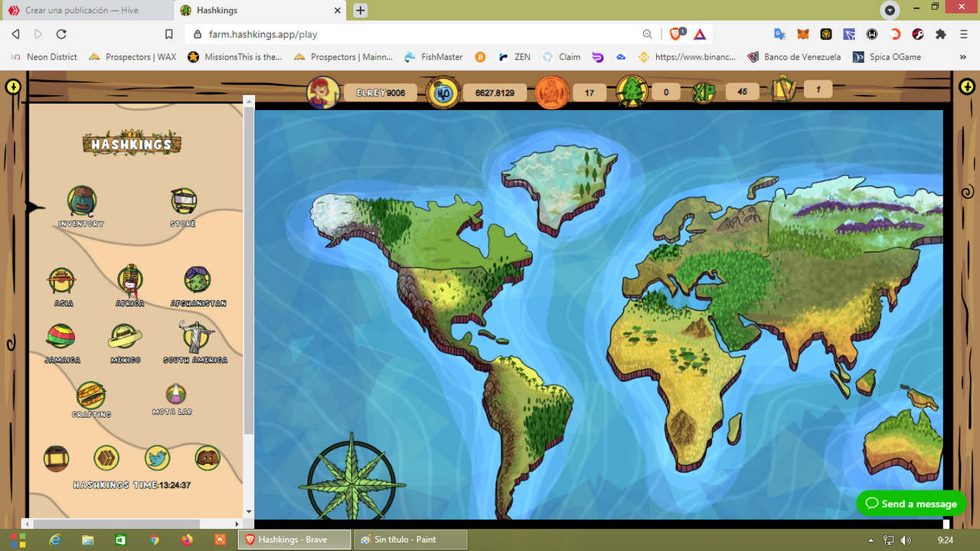The height and width of the screenshot is (551, 980).
Task: Open the red key extension icon
Action: (x=918, y=34)
